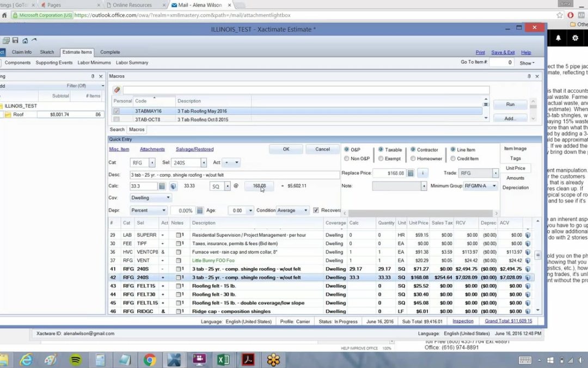
Task: Open the SQ unit dropdown
Action: [x=227, y=186]
